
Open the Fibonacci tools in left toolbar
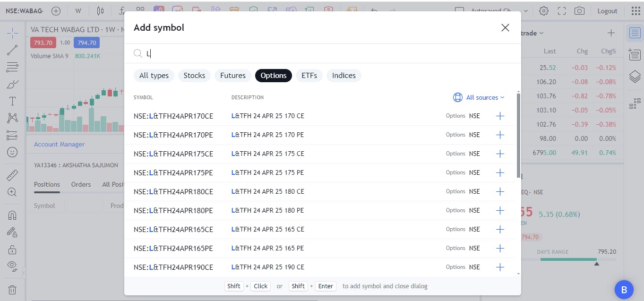pyautogui.click(x=12, y=67)
